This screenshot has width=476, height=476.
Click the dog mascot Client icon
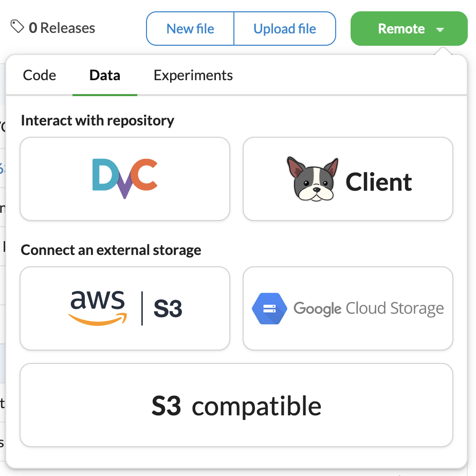(x=313, y=179)
